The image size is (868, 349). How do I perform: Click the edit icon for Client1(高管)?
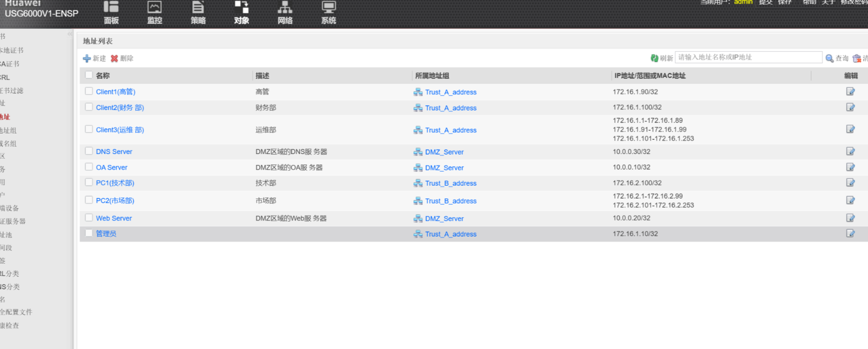851,91
